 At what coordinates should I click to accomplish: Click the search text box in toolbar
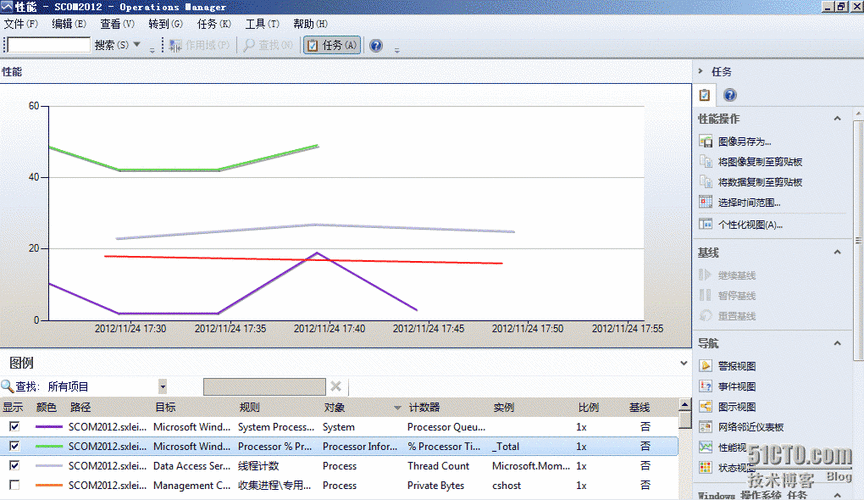click(48, 45)
